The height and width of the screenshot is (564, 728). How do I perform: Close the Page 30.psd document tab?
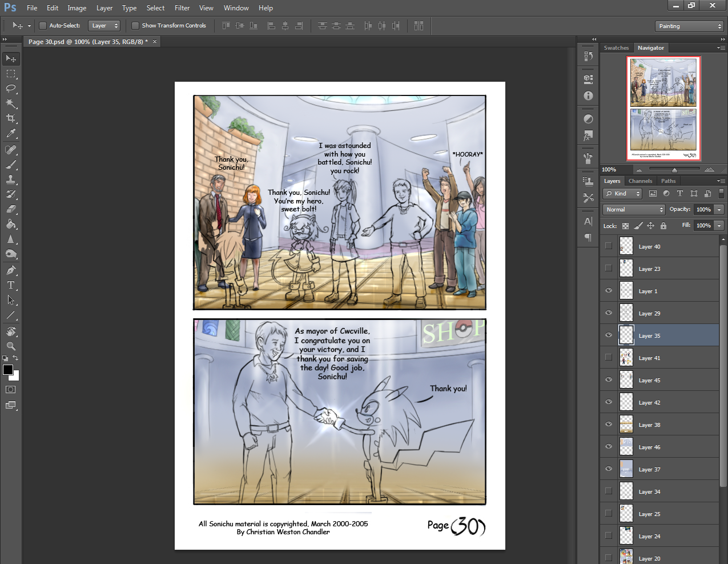(155, 42)
